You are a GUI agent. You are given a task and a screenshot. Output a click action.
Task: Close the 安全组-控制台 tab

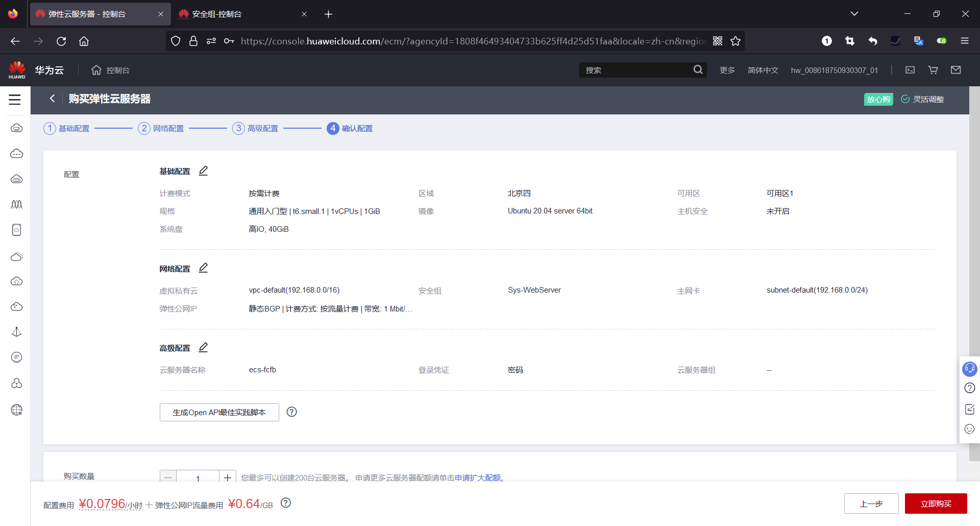coord(304,14)
